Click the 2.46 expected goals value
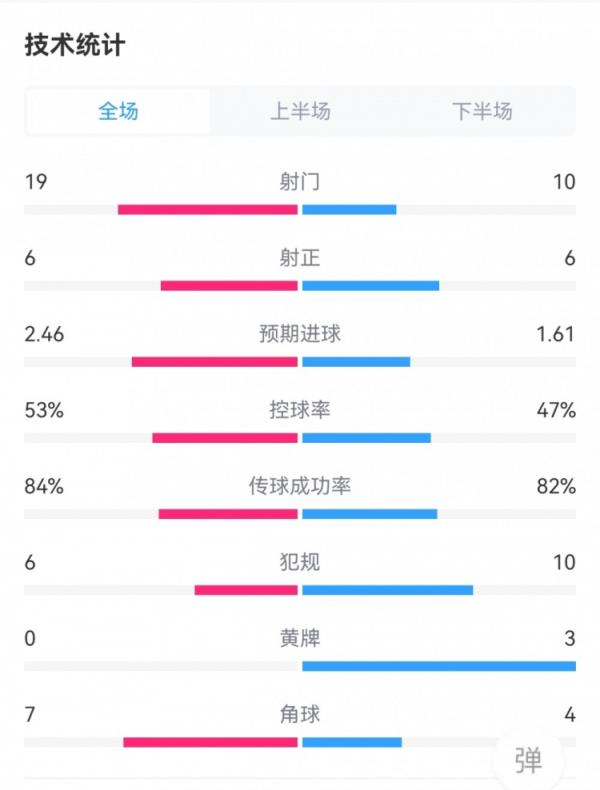 pyautogui.click(x=45, y=334)
